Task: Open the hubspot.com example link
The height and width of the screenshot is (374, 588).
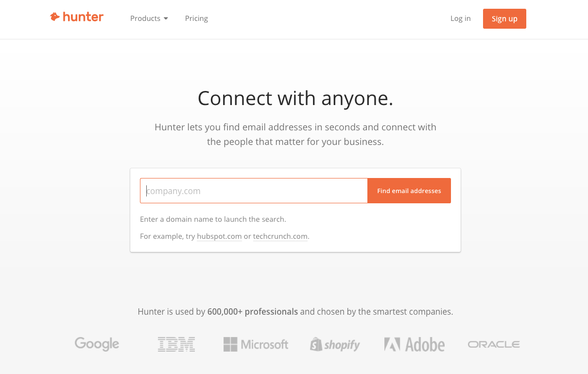Action: [x=219, y=236]
